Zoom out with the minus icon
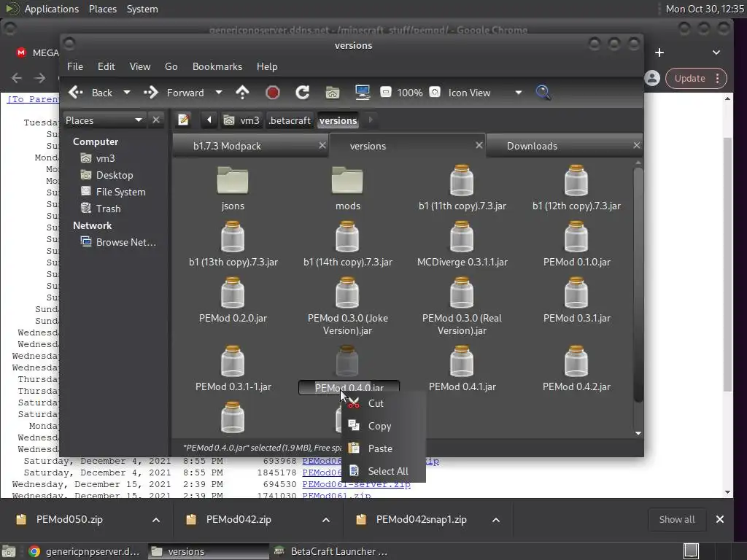The width and height of the screenshot is (747, 560). [386, 92]
